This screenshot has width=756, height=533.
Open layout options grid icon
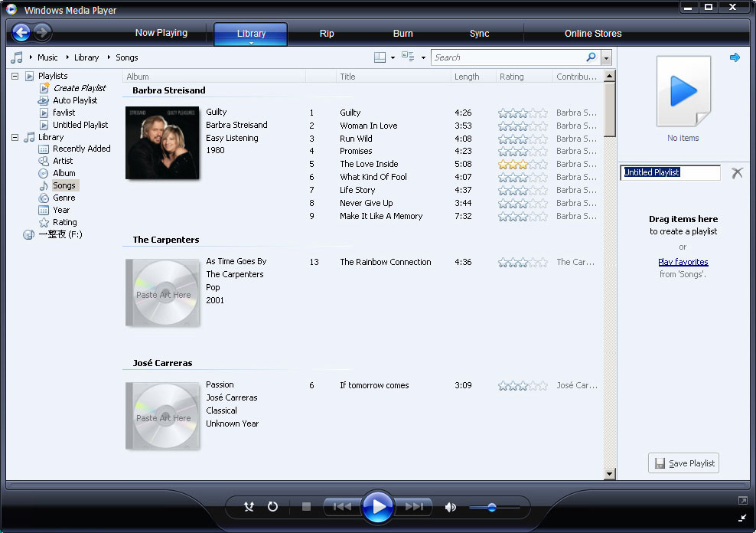[x=380, y=57]
